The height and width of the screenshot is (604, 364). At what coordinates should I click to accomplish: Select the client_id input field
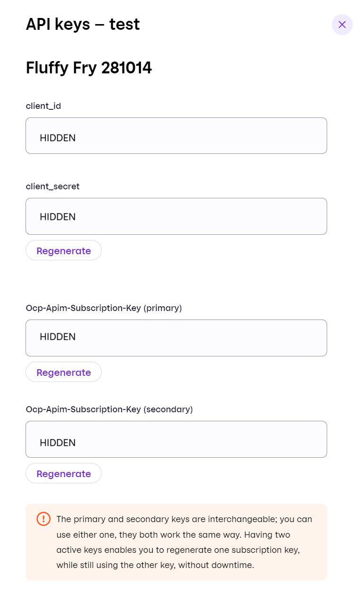[176, 135]
